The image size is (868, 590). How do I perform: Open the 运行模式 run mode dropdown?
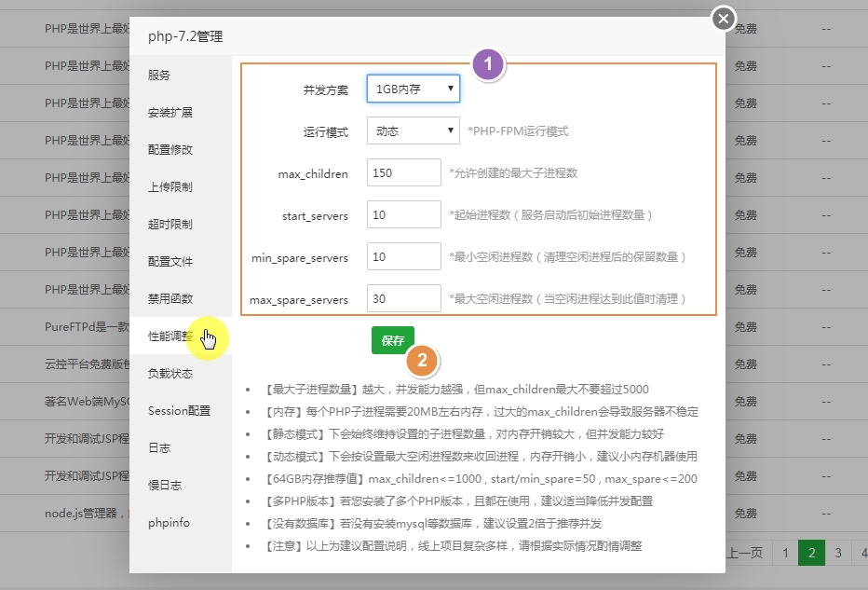coord(412,131)
